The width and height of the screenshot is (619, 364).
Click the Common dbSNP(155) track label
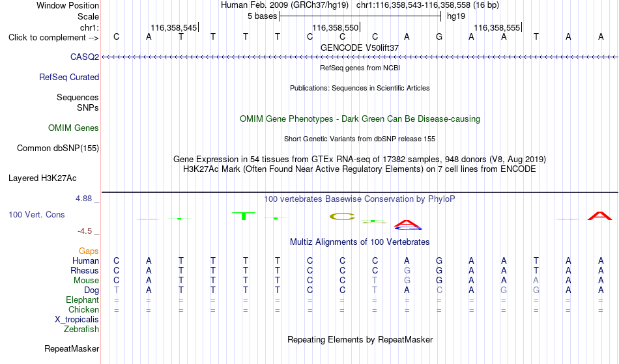(x=58, y=148)
